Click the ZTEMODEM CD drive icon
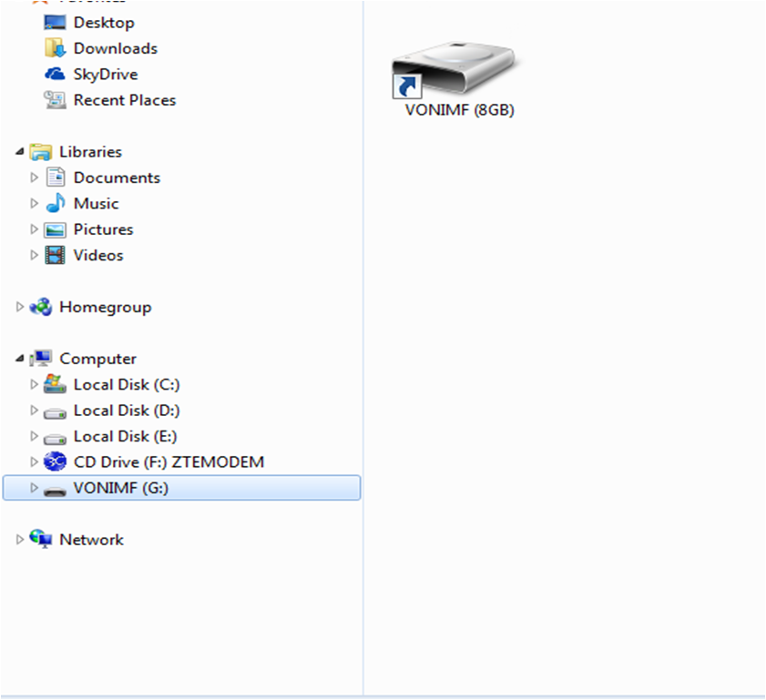This screenshot has width=766, height=700. (x=55, y=462)
